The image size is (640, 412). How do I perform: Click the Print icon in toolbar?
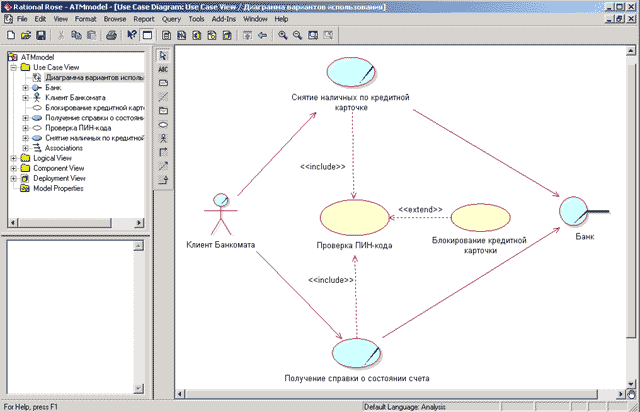coord(110,35)
